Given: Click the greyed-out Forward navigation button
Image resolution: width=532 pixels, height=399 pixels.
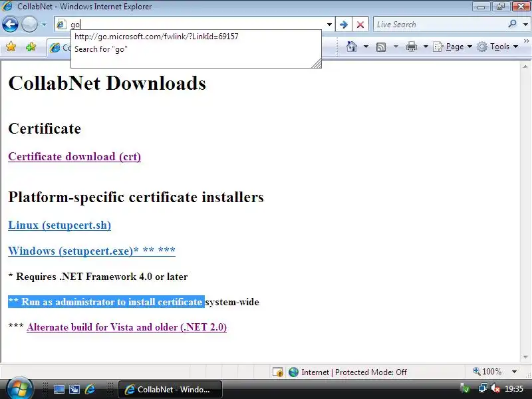Looking at the screenshot, I should pyautogui.click(x=29, y=25).
